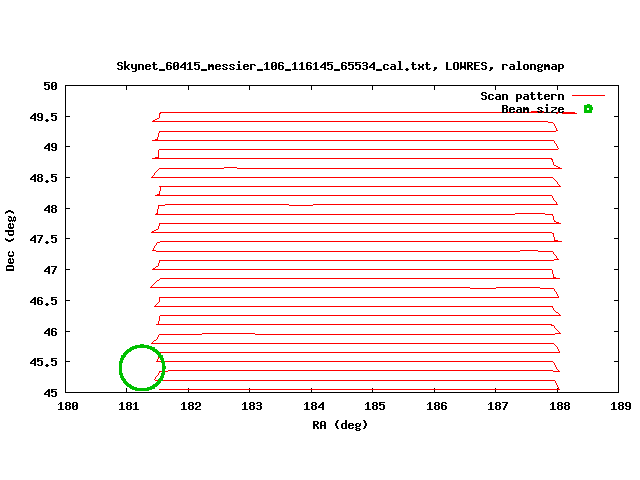This screenshot has height=480, width=640.
Task: Click the 'RA (deg)' axis label
Action: coord(340,425)
